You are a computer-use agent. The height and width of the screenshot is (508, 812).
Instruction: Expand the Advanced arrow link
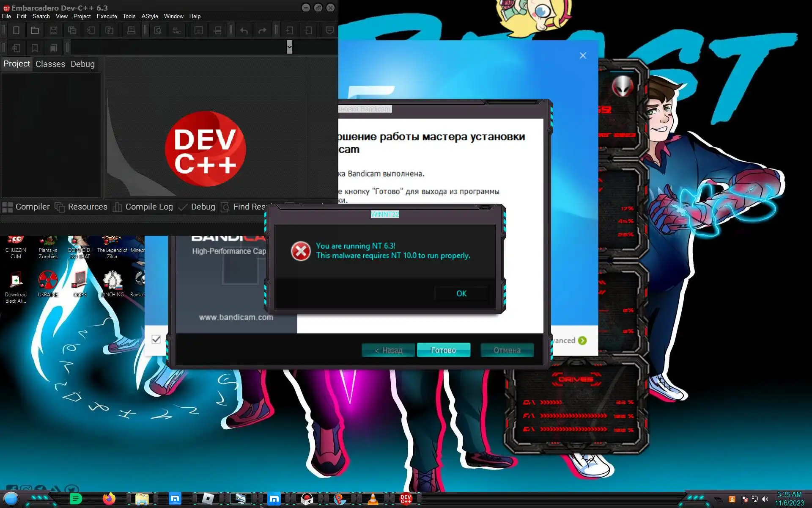point(582,341)
